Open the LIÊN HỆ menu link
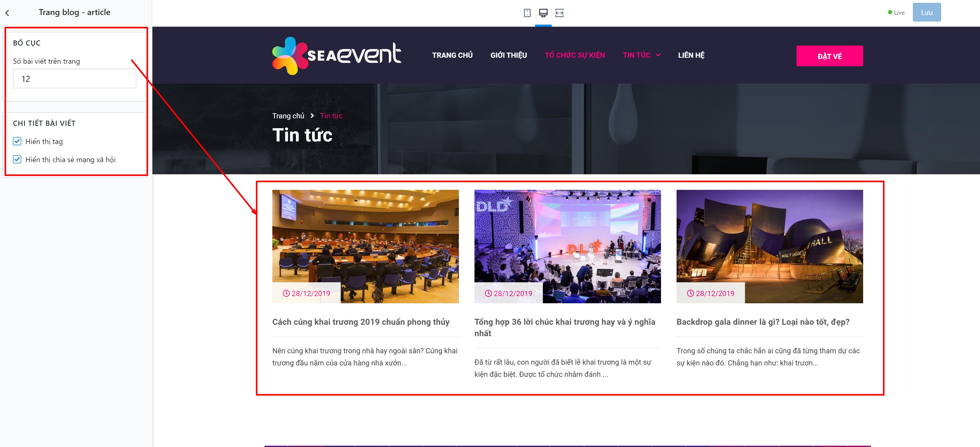 pos(691,55)
